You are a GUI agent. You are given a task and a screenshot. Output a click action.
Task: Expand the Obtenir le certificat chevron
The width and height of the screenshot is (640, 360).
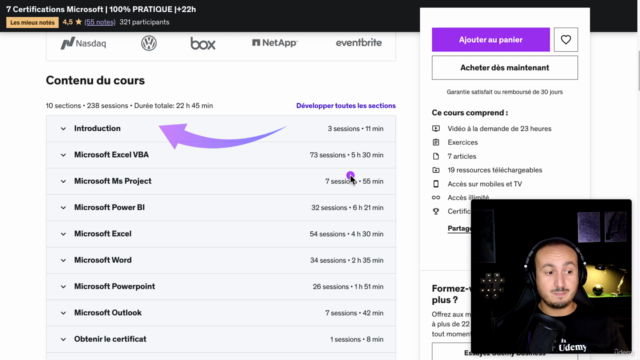point(63,339)
